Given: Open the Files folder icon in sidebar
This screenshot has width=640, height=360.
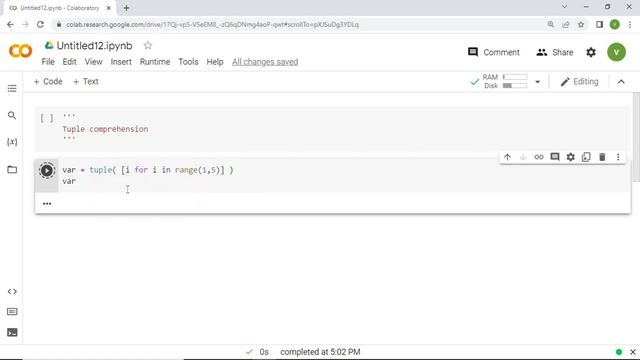Looking at the screenshot, I should pos(12,169).
